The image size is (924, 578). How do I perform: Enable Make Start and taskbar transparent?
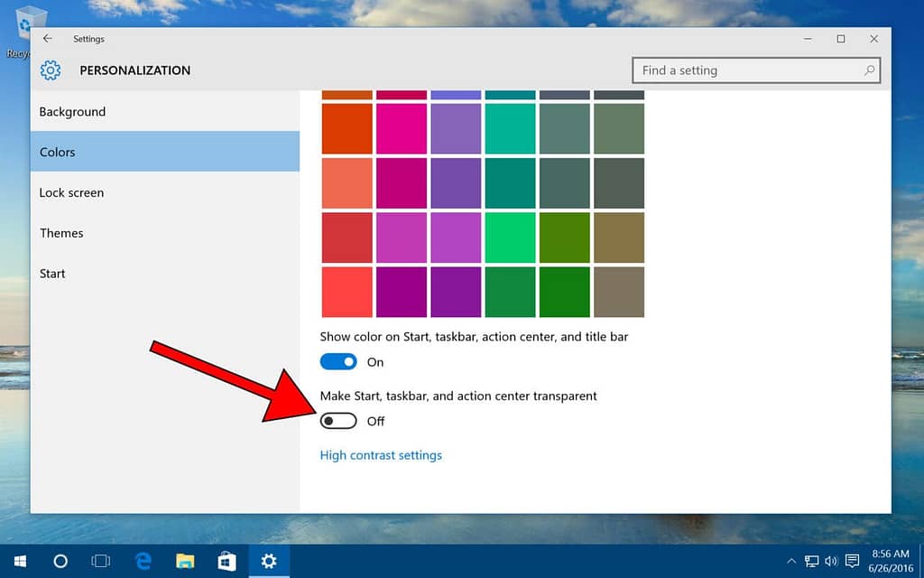coord(338,421)
